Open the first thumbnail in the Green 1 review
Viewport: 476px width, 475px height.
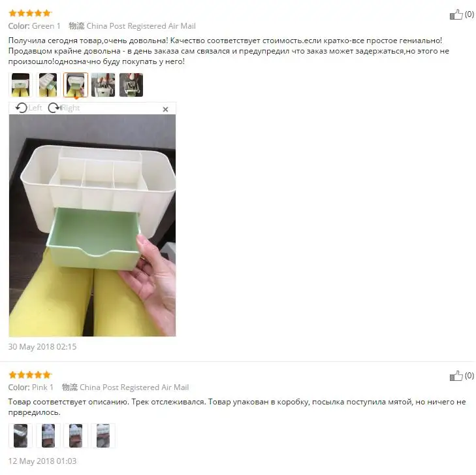coord(21,85)
